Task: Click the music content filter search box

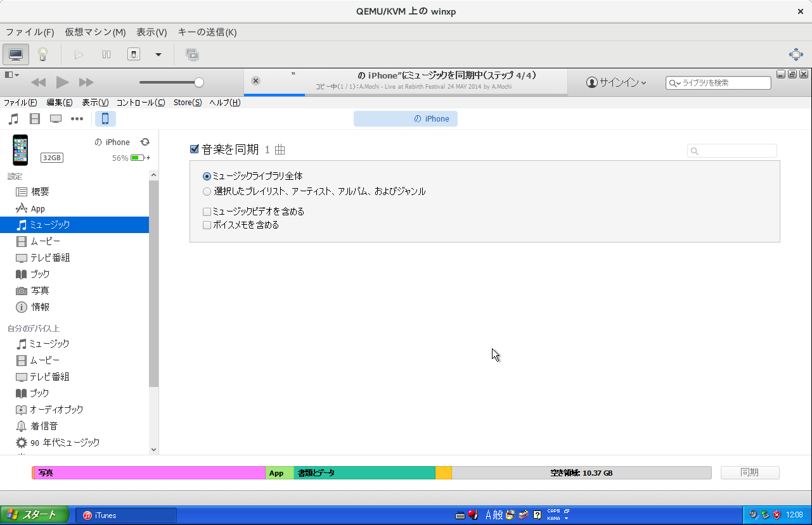Action: pos(732,151)
